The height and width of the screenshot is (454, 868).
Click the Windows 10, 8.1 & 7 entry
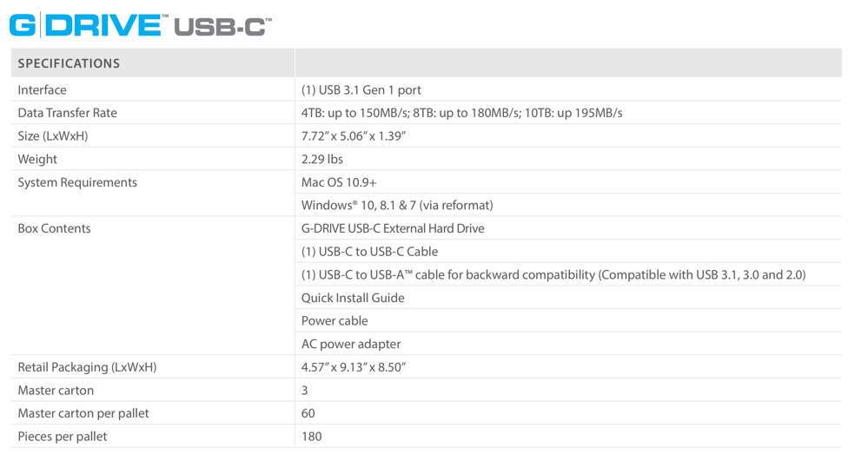coord(397,205)
